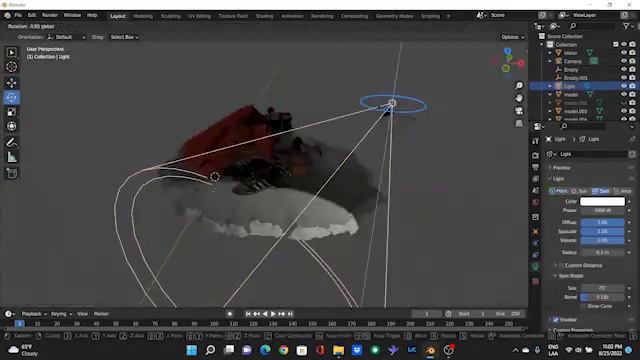Select the Add Cube tool
This screenshot has height=360, width=640.
(11, 173)
